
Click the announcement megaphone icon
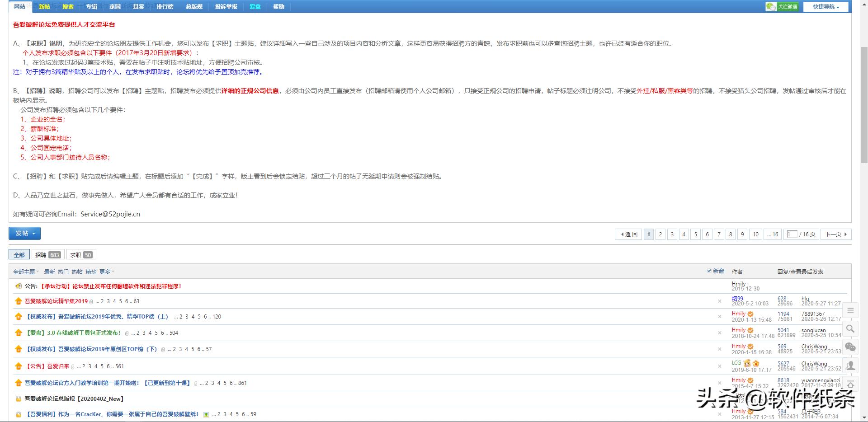pos(19,286)
